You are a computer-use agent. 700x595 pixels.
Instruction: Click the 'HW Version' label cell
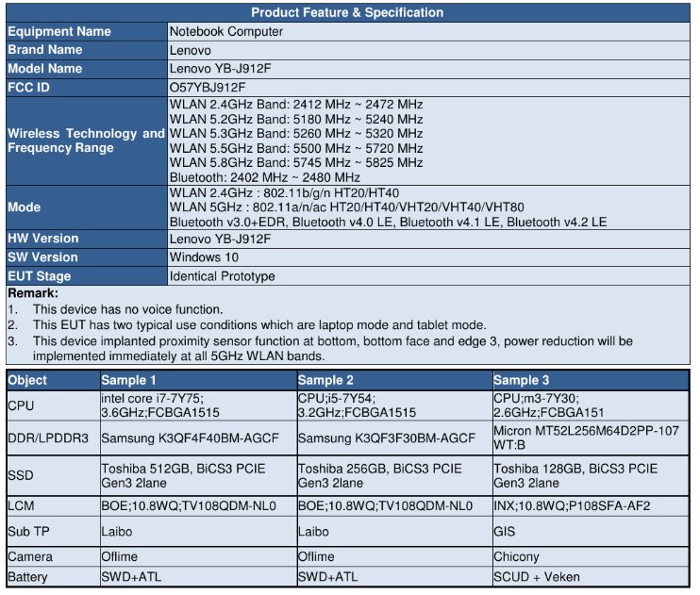click(x=87, y=239)
